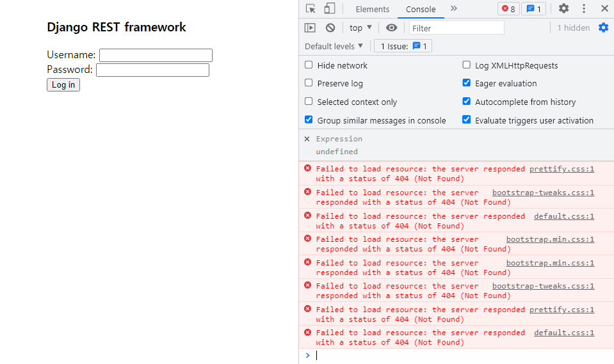Open the top context dropdown

pos(360,28)
